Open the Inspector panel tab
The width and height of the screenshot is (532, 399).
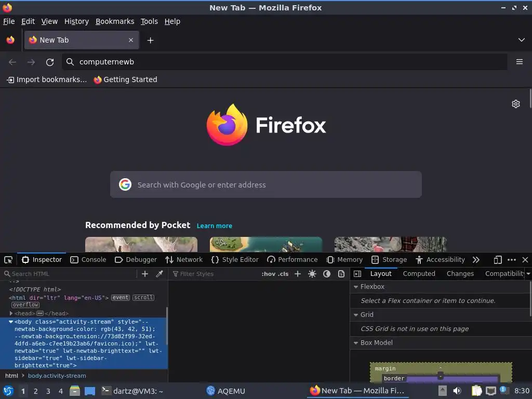pyautogui.click(x=42, y=260)
